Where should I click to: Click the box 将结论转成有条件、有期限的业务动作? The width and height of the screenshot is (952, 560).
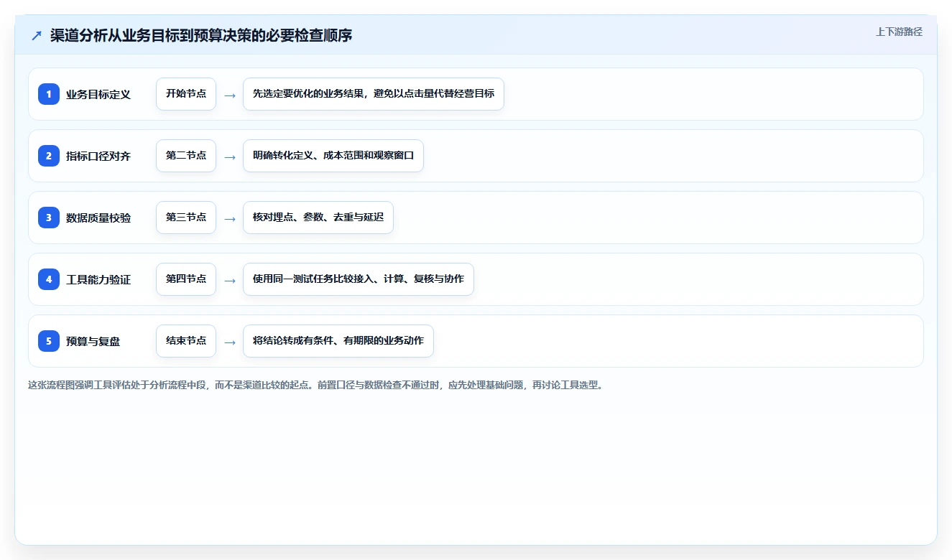(x=338, y=341)
